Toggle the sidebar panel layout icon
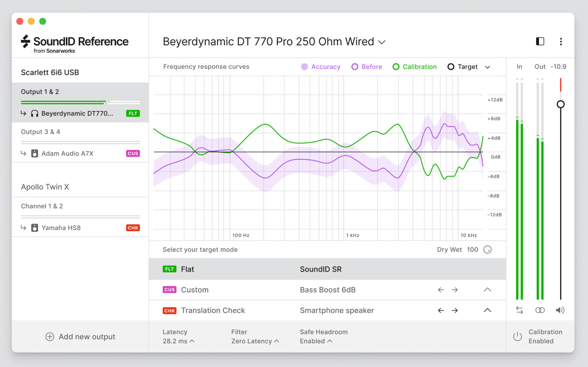Image resolution: width=588 pixels, height=367 pixels. click(540, 42)
